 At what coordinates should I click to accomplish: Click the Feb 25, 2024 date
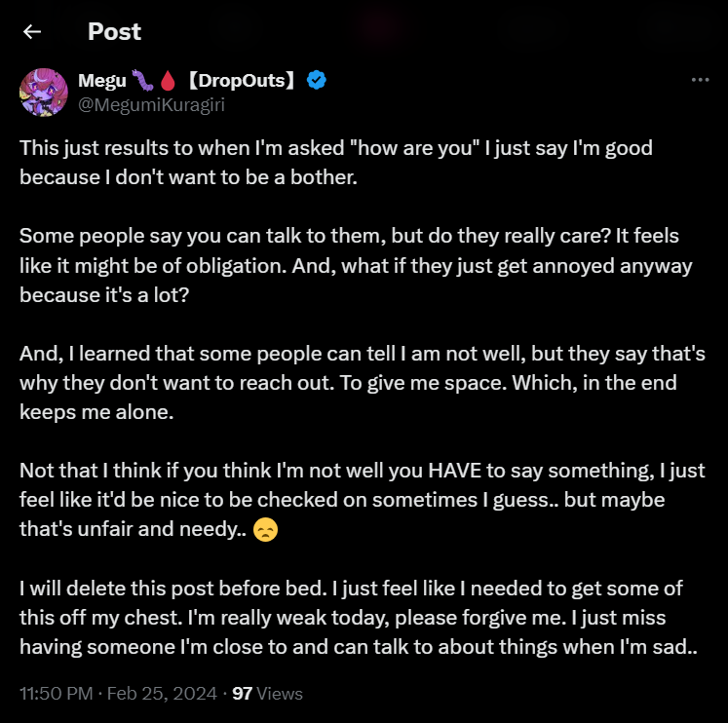tap(162, 694)
